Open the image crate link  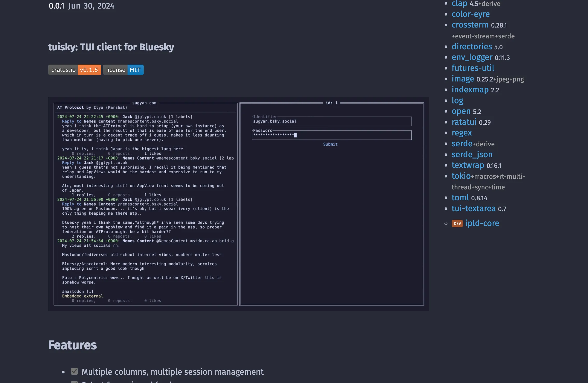pyautogui.click(x=463, y=79)
